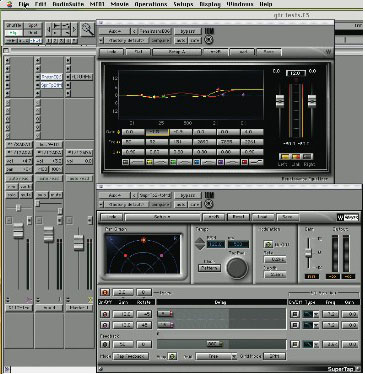Image resolution: width=365 pixels, height=374 pixels.
Task: Choose the filter shape beside the yellow EQ band
Action: (161, 162)
